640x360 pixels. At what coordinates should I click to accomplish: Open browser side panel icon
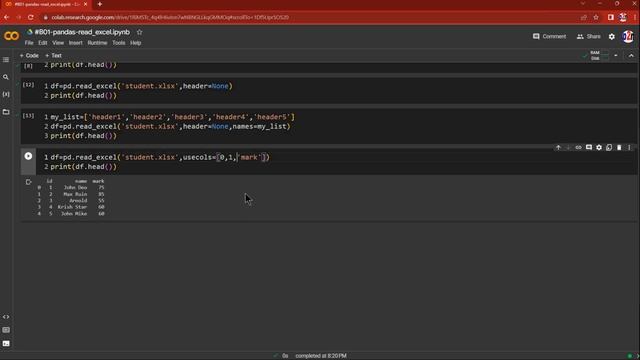[611, 17]
